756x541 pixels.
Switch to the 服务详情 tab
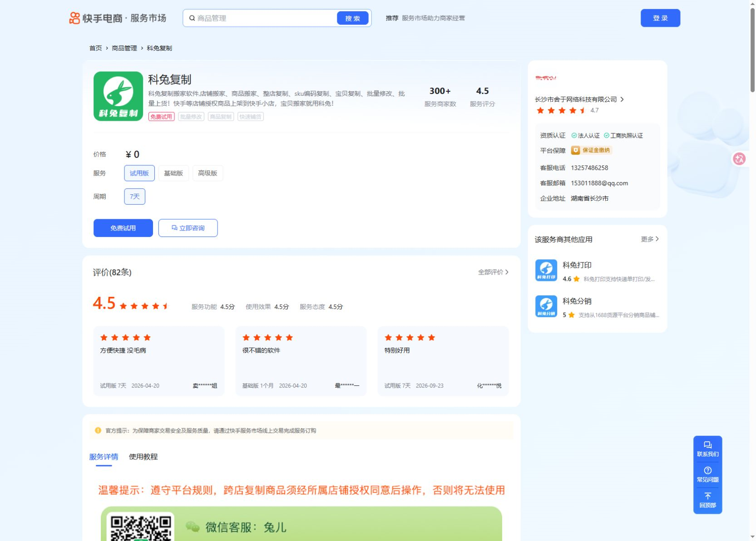click(104, 457)
